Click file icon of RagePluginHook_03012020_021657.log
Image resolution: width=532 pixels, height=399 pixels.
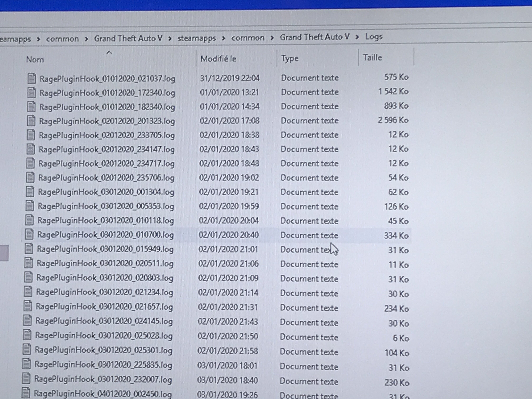pyautogui.click(x=28, y=306)
